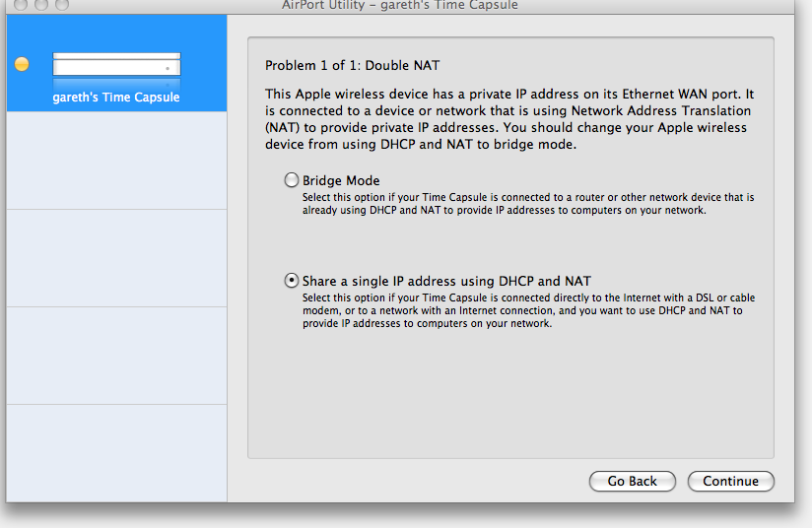The width and height of the screenshot is (812, 528).
Task: Click the Problem 1 of 1: Double NAT heading
Action: point(352,66)
